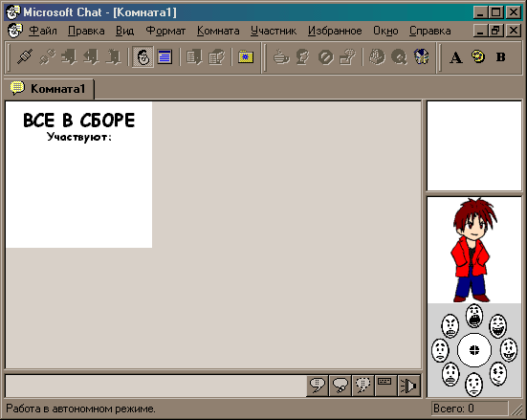Click the font letter A icon

pyautogui.click(x=456, y=57)
